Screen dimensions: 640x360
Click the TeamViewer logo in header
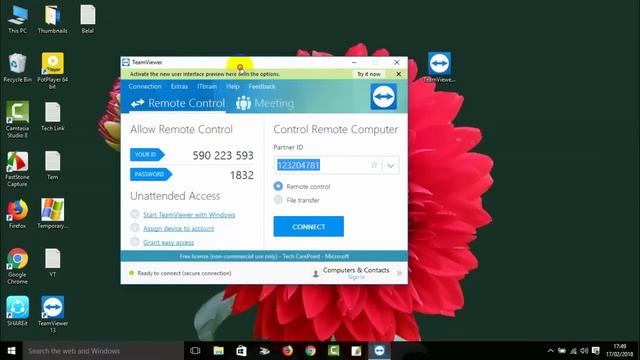click(383, 97)
